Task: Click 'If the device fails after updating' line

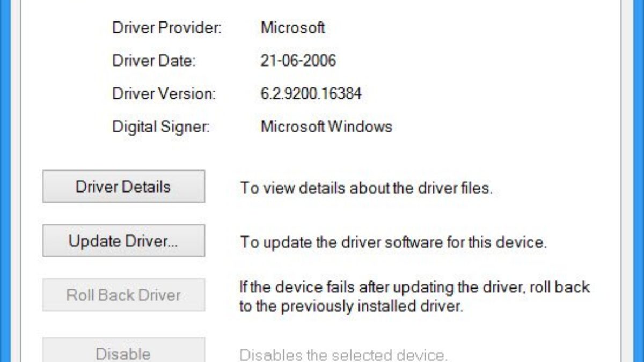Action: [414, 286]
